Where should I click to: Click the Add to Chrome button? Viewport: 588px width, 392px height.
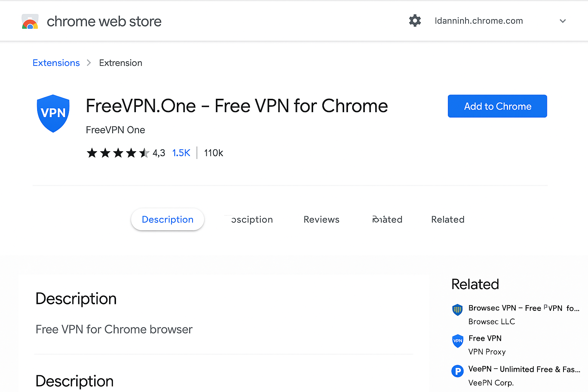coord(497,106)
